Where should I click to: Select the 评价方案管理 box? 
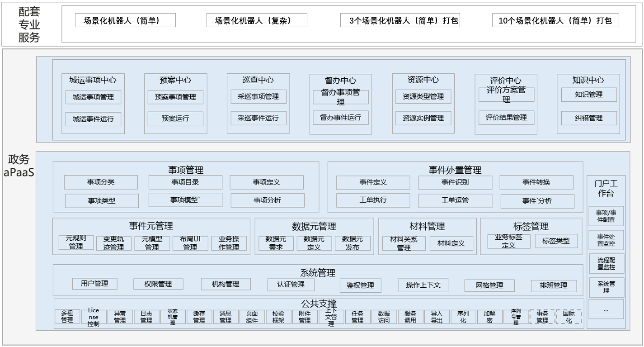point(507,95)
